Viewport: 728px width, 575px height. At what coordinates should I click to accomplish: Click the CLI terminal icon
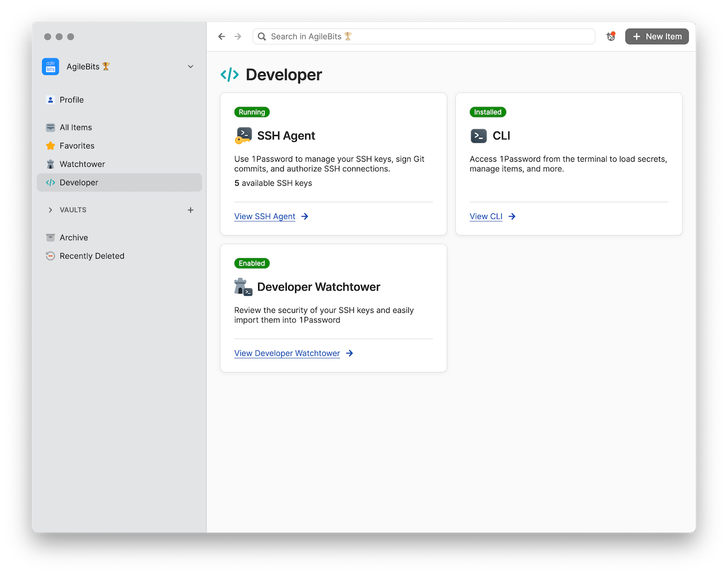coord(479,135)
